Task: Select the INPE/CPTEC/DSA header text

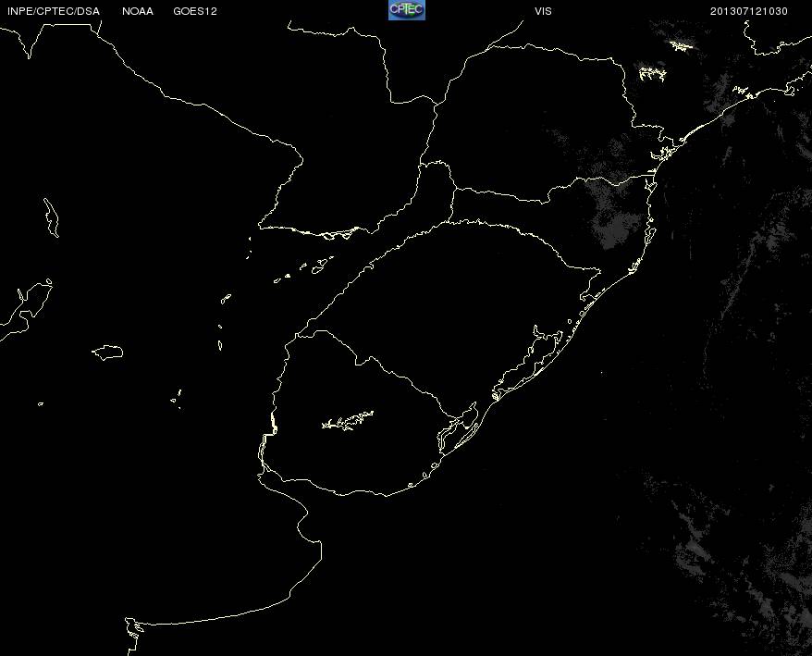Action: click(54, 11)
